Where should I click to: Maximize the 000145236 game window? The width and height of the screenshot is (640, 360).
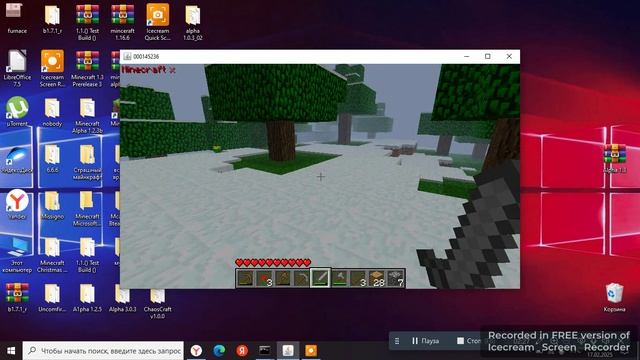pyautogui.click(x=487, y=56)
